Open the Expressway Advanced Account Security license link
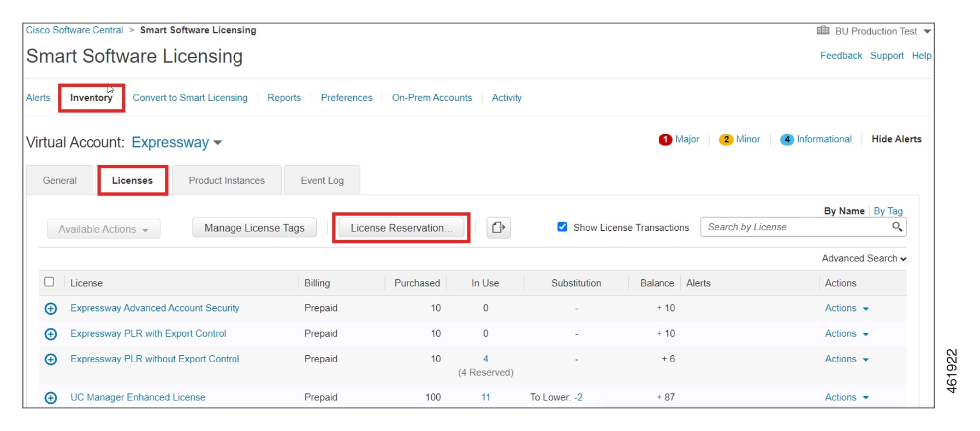The image size is (980, 431). pyautogui.click(x=155, y=308)
